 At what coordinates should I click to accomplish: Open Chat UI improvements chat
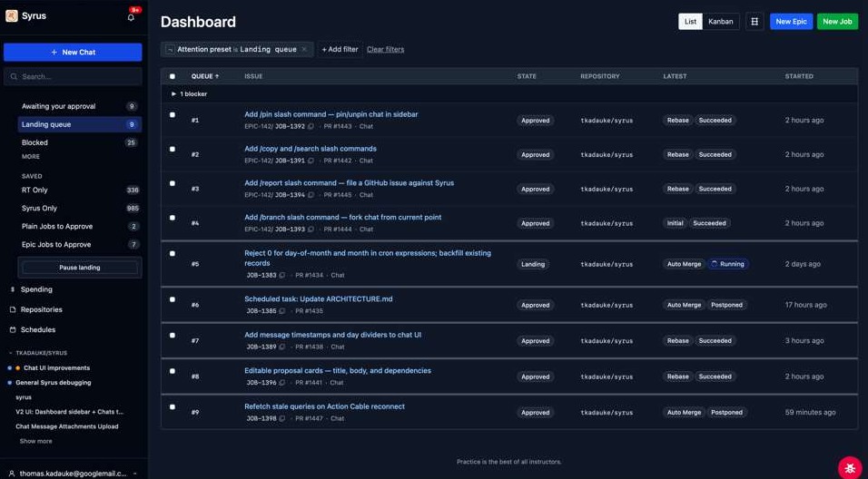(x=56, y=367)
